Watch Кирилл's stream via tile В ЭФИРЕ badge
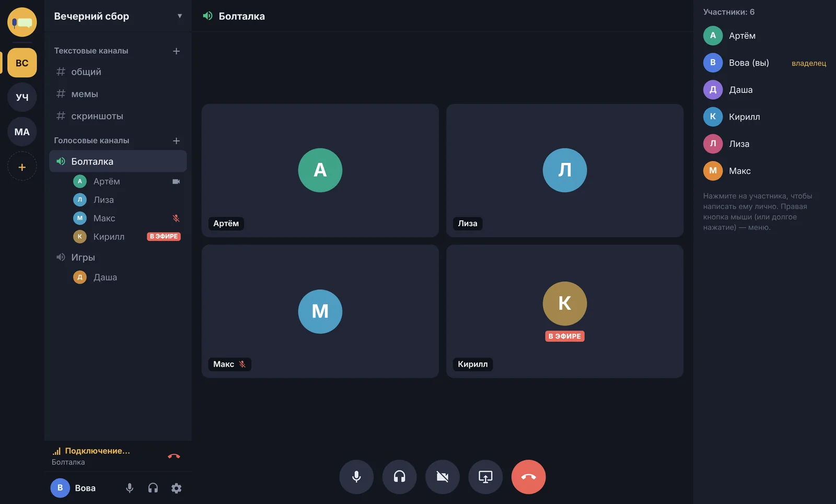The image size is (836, 504). pos(565,336)
